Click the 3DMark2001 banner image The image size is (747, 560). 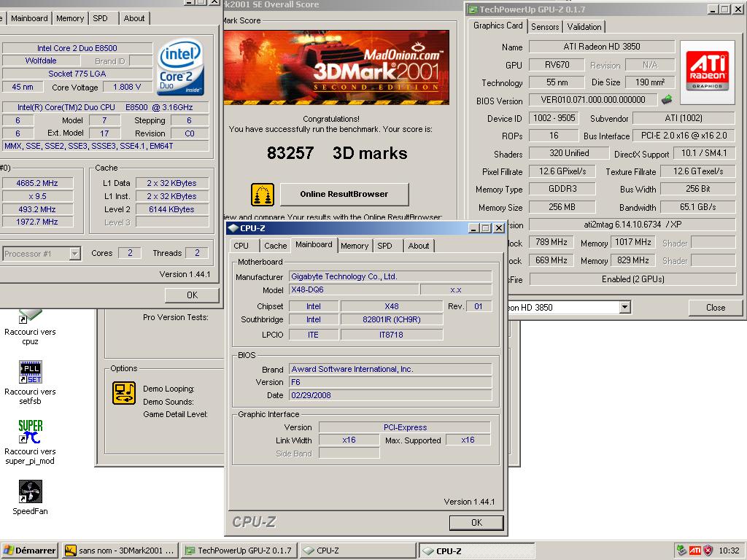coord(336,68)
